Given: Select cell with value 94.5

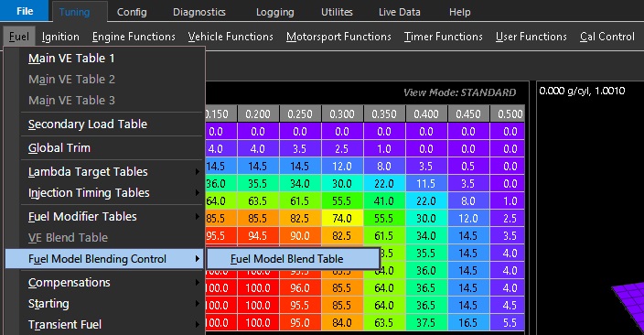Looking at the screenshot, I should [x=258, y=236].
